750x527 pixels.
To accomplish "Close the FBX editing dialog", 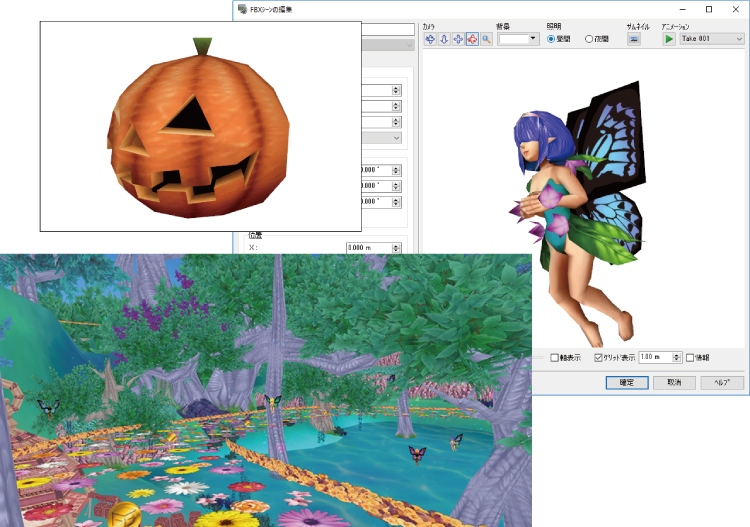I will point(736,10).
